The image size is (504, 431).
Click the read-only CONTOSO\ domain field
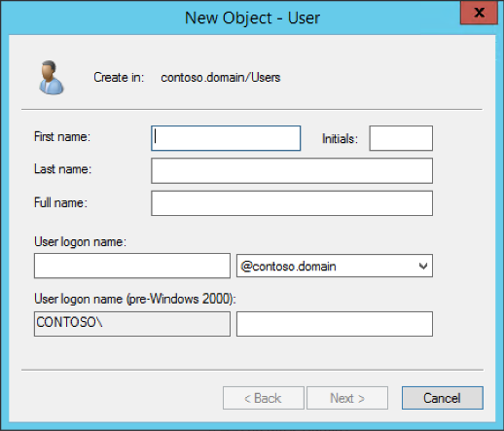(132, 324)
